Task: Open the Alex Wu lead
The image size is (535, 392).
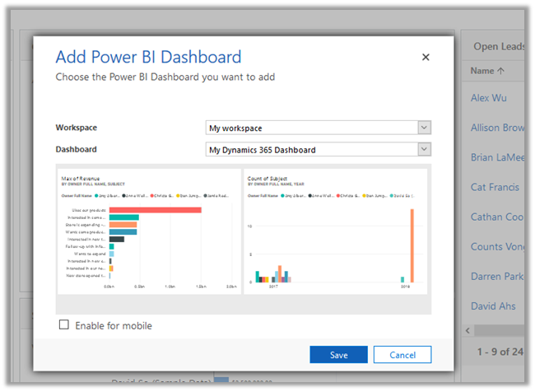Action: tap(489, 98)
